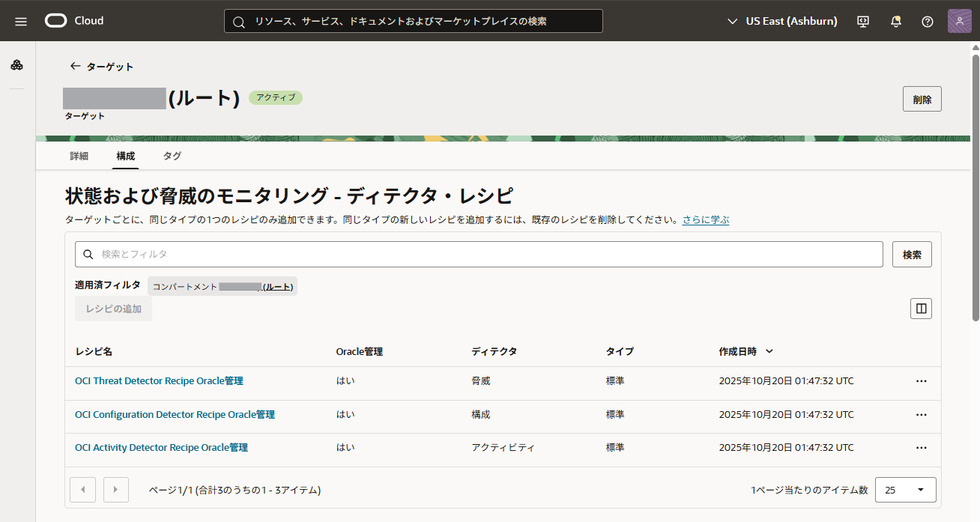Open the table column settings icon
The height and width of the screenshot is (522, 980).
pos(921,309)
